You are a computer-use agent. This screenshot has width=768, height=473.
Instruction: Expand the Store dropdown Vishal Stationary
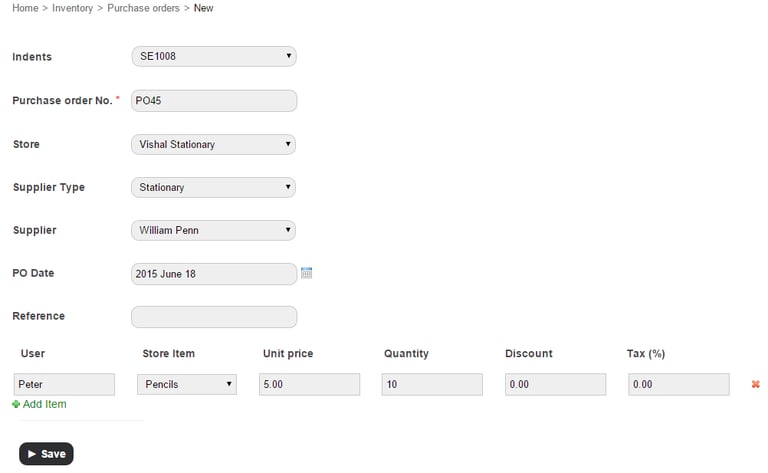coord(214,145)
